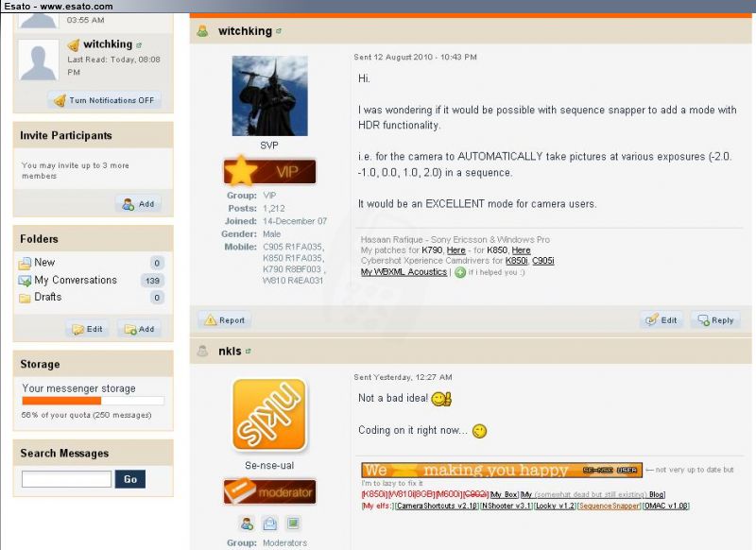The height and width of the screenshot is (550, 756).
Task: Click 'Sent Yesterday, 12:27 AM' timestamp
Action: (x=403, y=377)
